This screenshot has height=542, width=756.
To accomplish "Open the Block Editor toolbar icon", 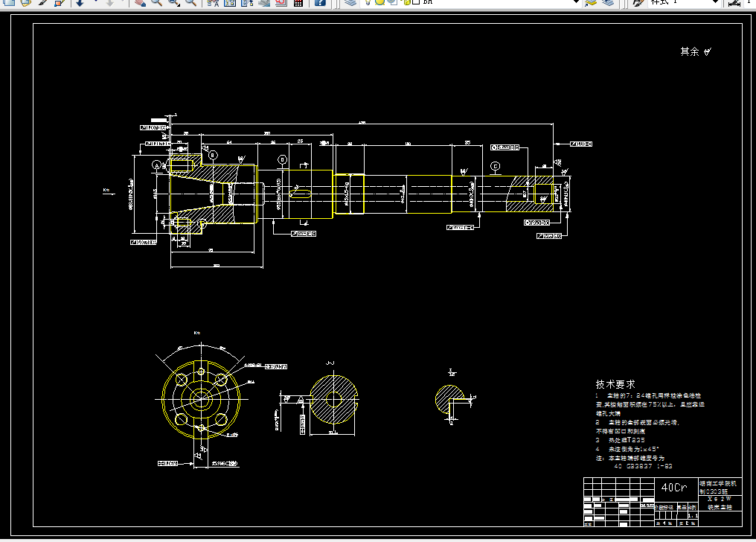I will [60, 2].
